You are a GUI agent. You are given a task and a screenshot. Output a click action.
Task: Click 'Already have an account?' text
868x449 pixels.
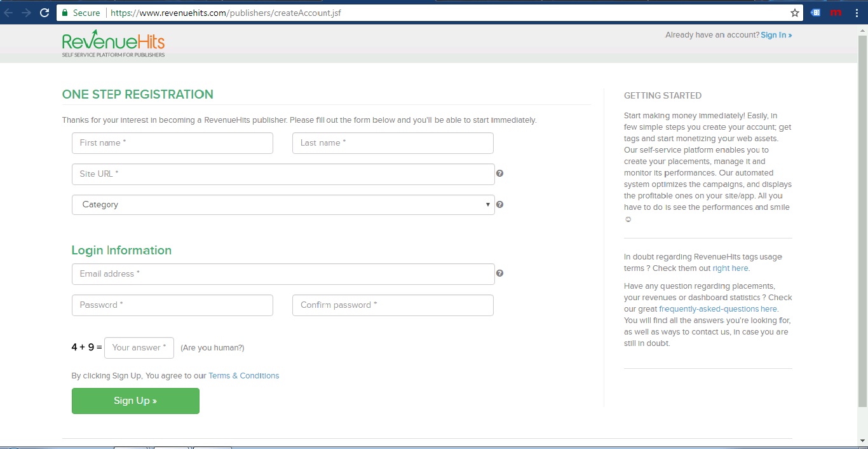(712, 35)
